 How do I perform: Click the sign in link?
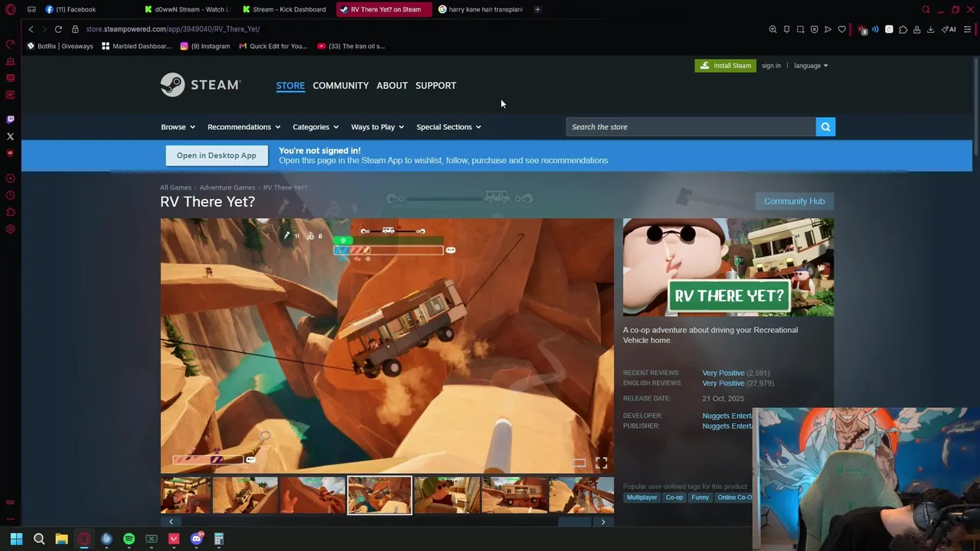pyautogui.click(x=771, y=66)
